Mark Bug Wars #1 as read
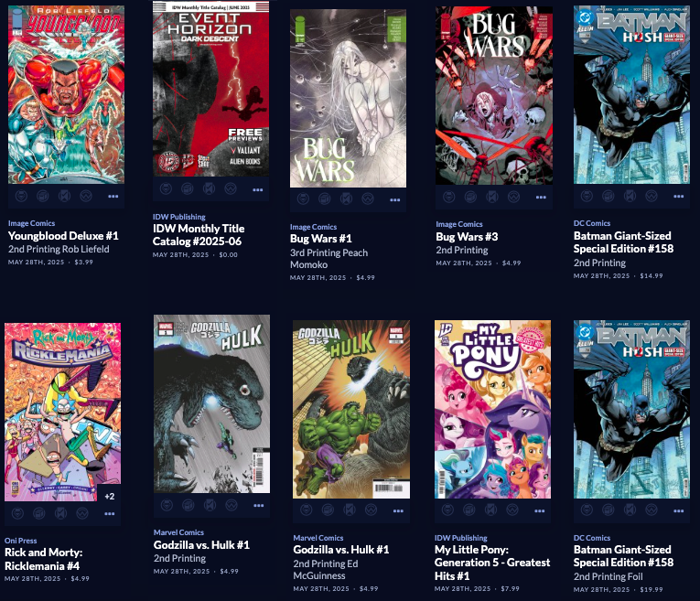Image resolution: width=700 pixels, height=601 pixels. [346, 199]
